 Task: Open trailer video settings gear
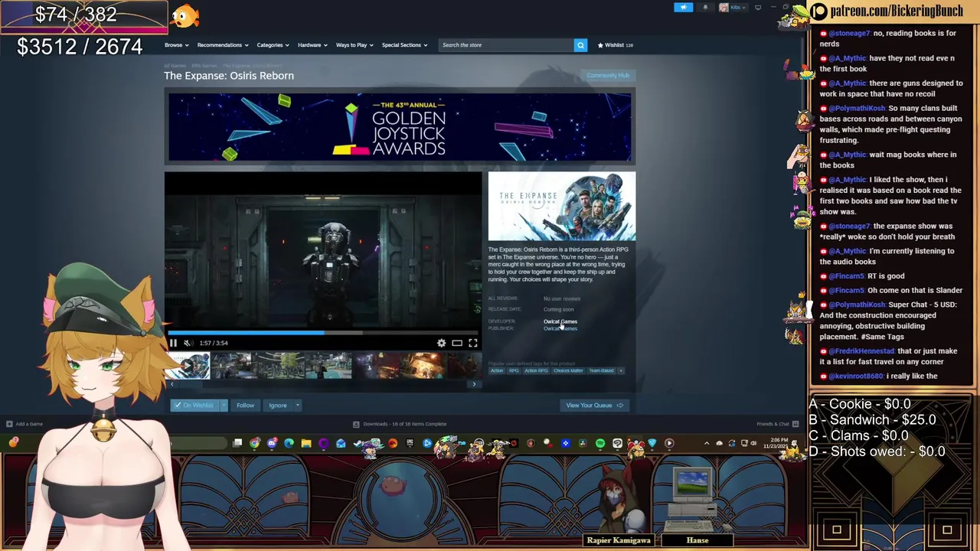(x=441, y=343)
